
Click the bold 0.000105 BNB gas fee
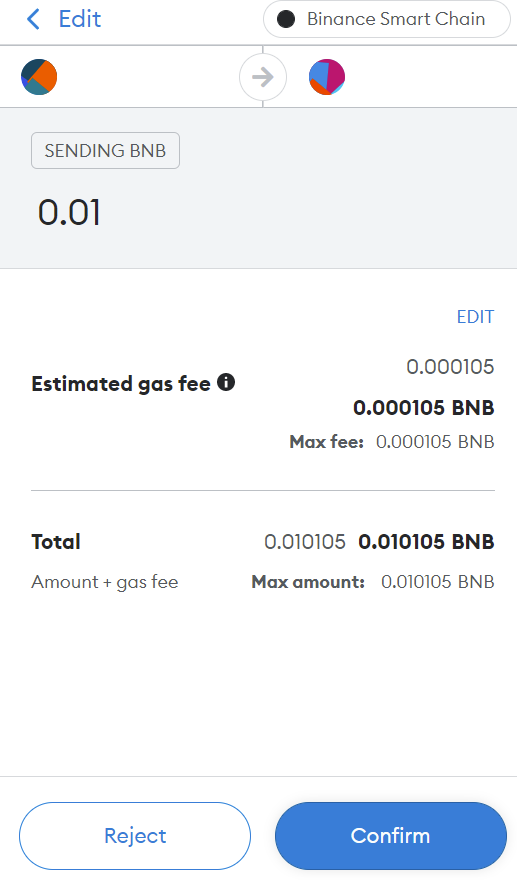pyautogui.click(x=424, y=407)
